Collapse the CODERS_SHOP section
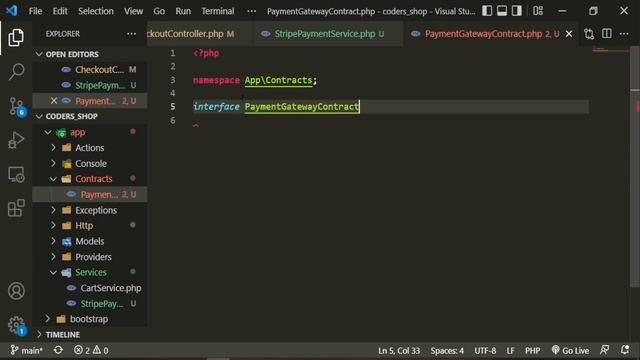The height and width of the screenshot is (360, 640). (39, 116)
